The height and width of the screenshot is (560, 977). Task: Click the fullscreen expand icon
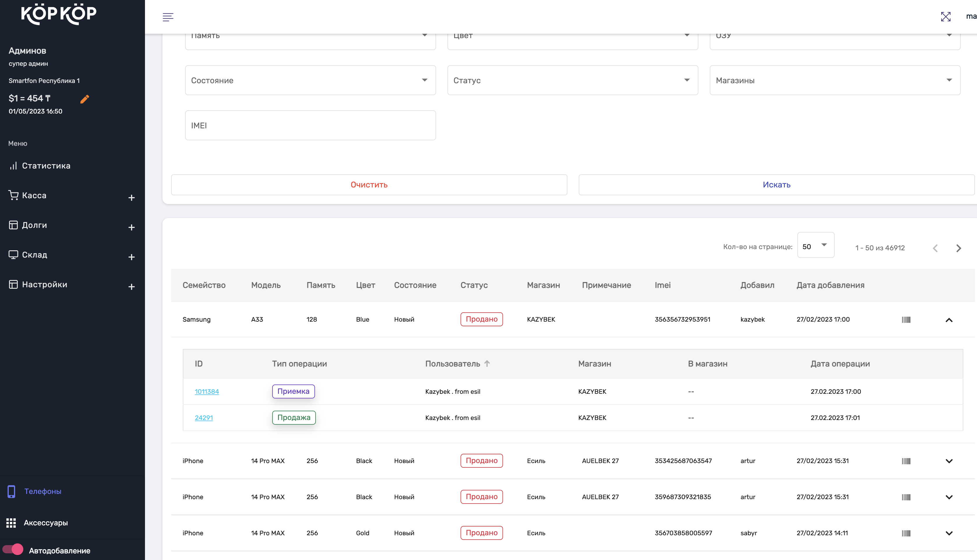946,17
